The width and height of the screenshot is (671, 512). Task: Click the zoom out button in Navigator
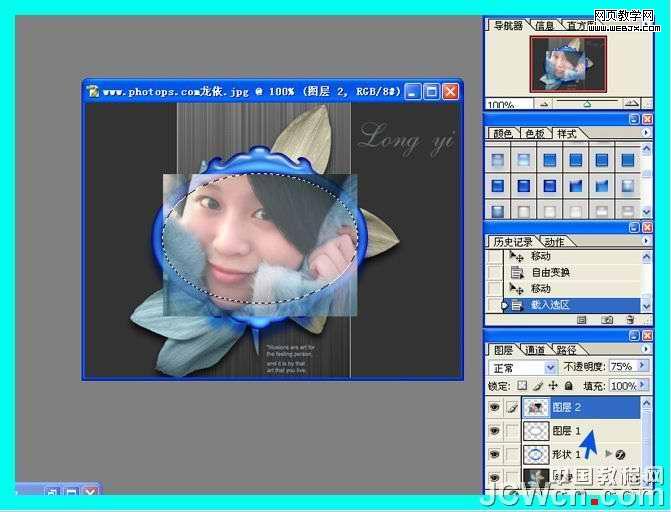click(x=543, y=104)
